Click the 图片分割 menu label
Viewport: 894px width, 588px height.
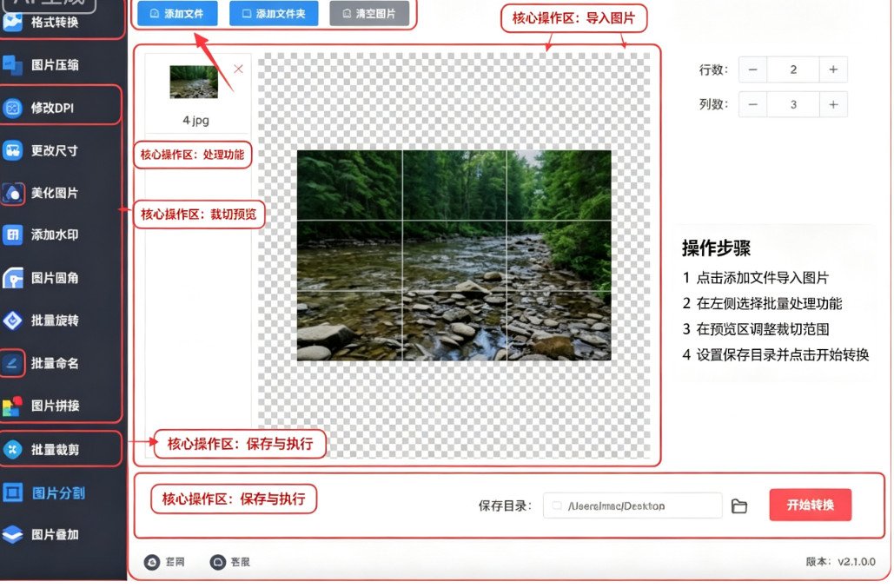59,492
